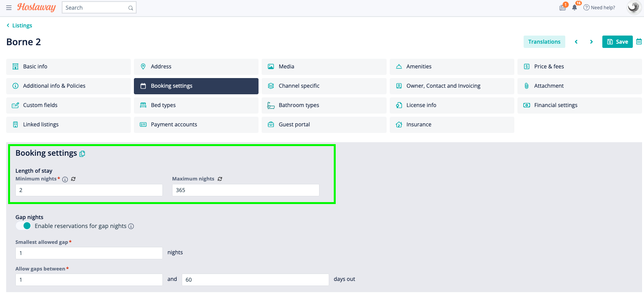The height and width of the screenshot is (296, 644).
Task: Open the Guest portal tab
Action: tap(324, 124)
